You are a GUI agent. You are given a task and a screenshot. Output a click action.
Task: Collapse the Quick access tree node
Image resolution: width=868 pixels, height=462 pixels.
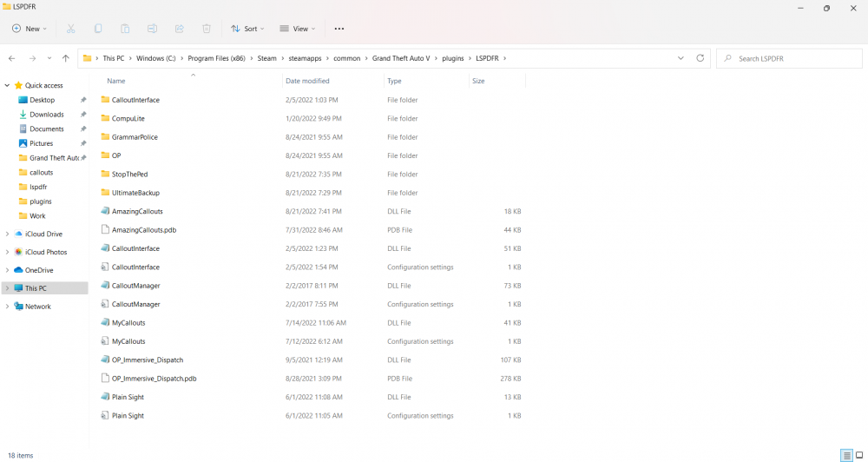pos(7,85)
